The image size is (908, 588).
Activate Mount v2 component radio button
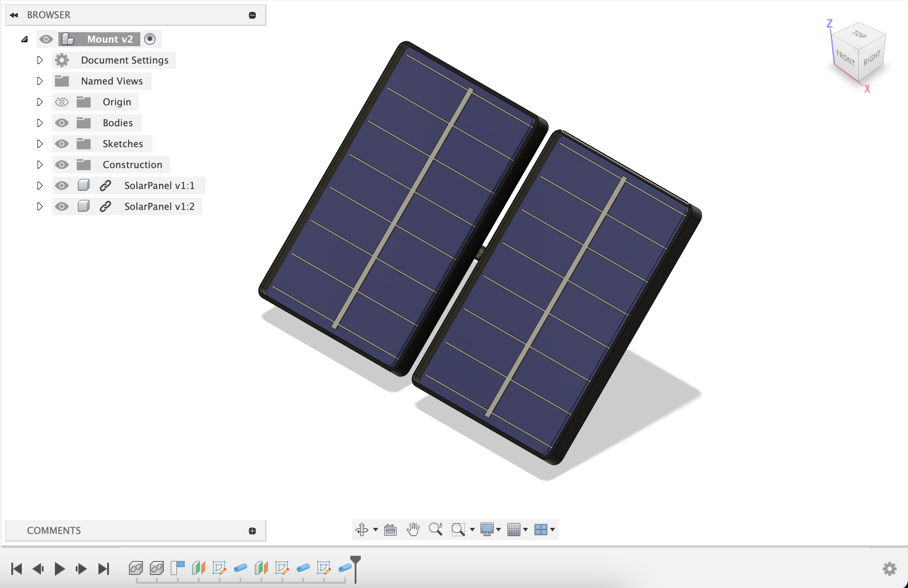(150, 39)
